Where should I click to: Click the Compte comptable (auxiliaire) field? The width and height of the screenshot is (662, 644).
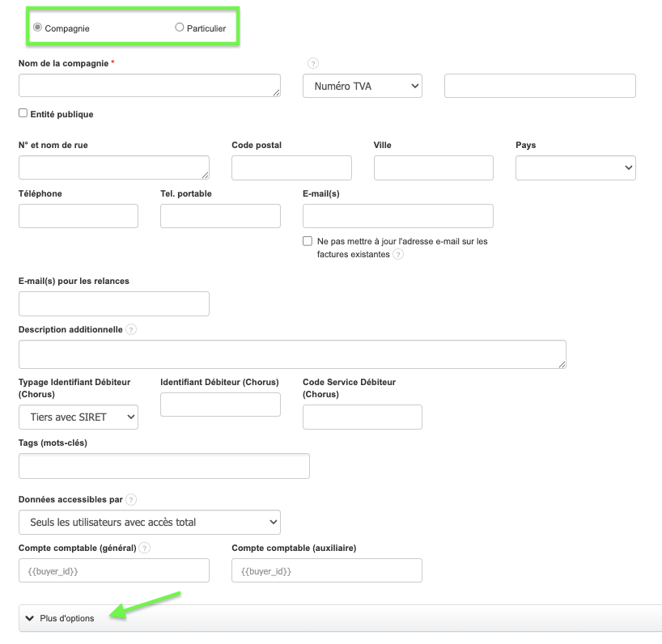(x=327, y=570)
